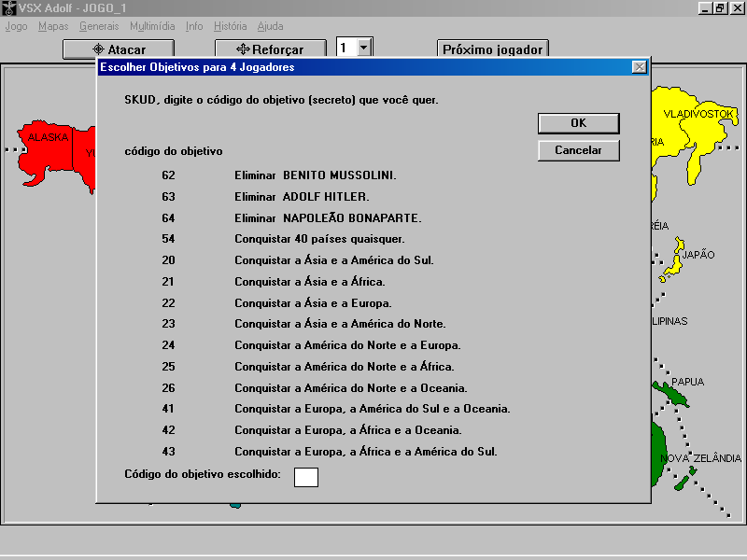Select objective Eliminar ADOLF HITLER
Viewport: 747px width, 560px height.
tap(302, 197)
